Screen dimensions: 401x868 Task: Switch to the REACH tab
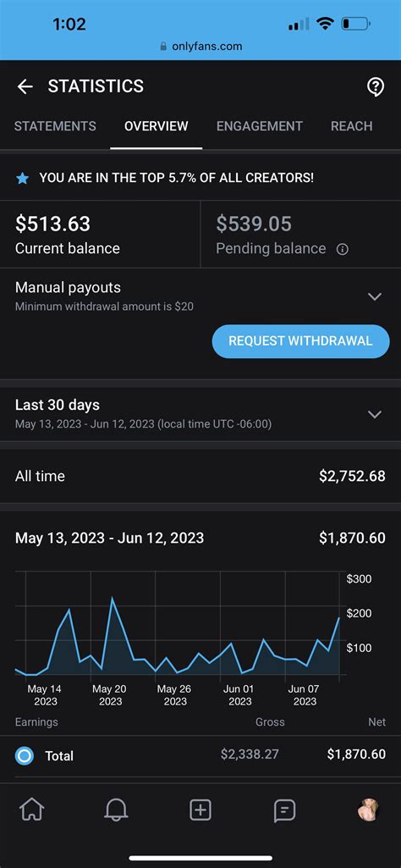(x=352, y=126)
